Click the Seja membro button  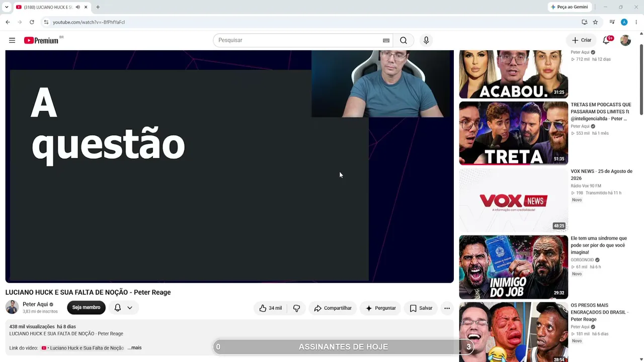86,308
